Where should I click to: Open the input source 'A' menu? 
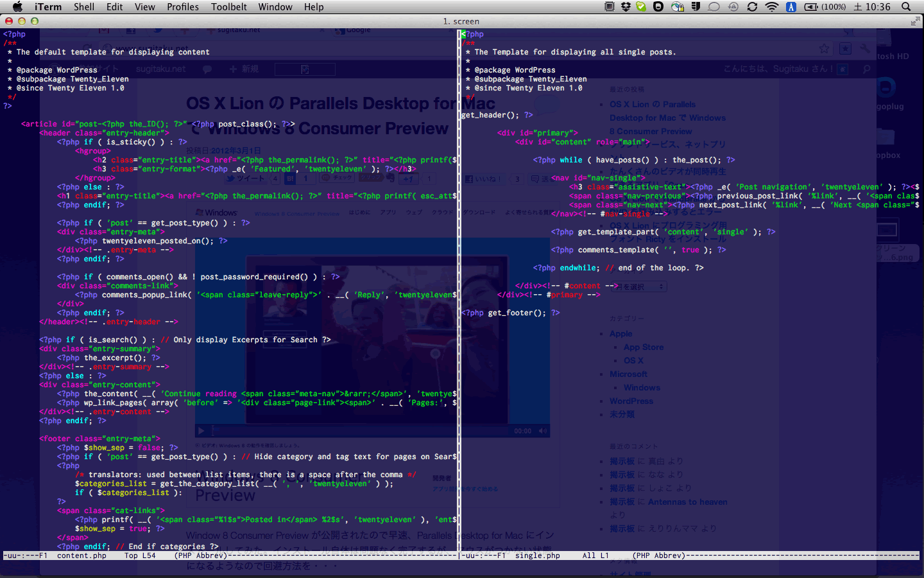[x=791, y=7]
